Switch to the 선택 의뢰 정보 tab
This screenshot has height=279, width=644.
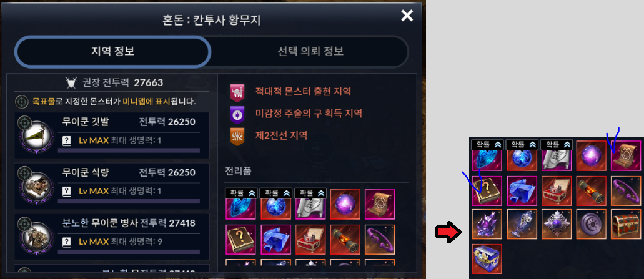(x=310, y=51)
